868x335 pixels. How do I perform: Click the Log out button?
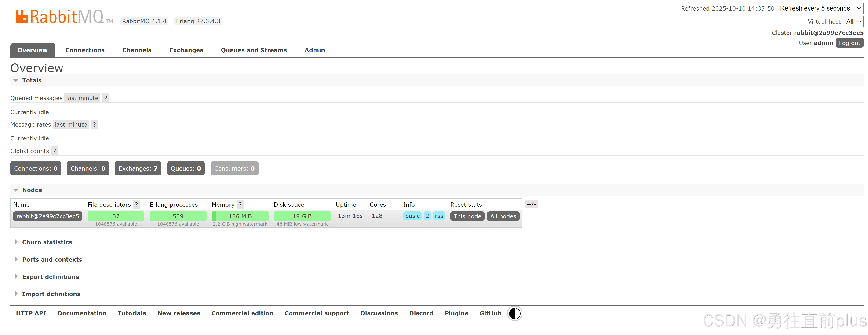click(x=849, y=43)
